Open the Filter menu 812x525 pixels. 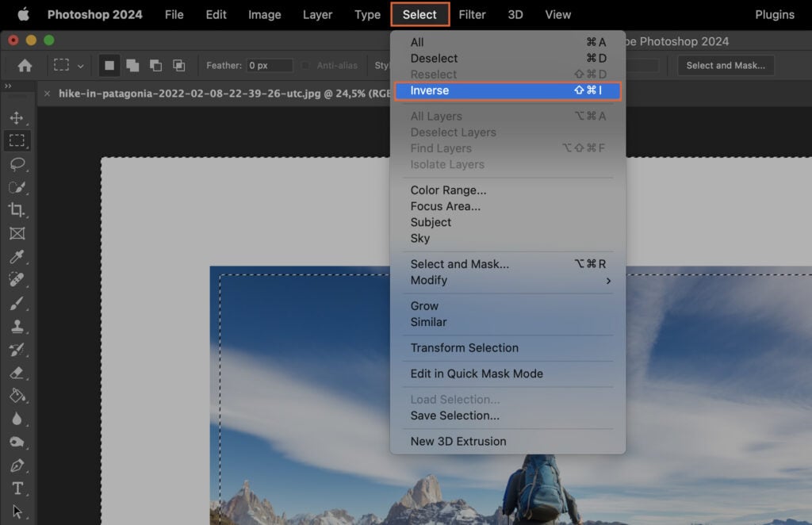[473, 14]
